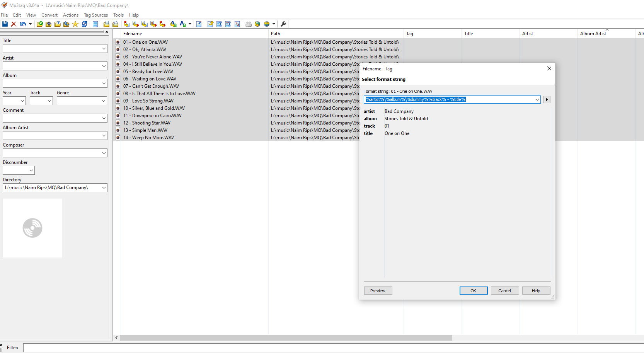This screenshot has width=644, height=353.
Task: Click the Actions icon in toolbar
Action: [174, 24]
